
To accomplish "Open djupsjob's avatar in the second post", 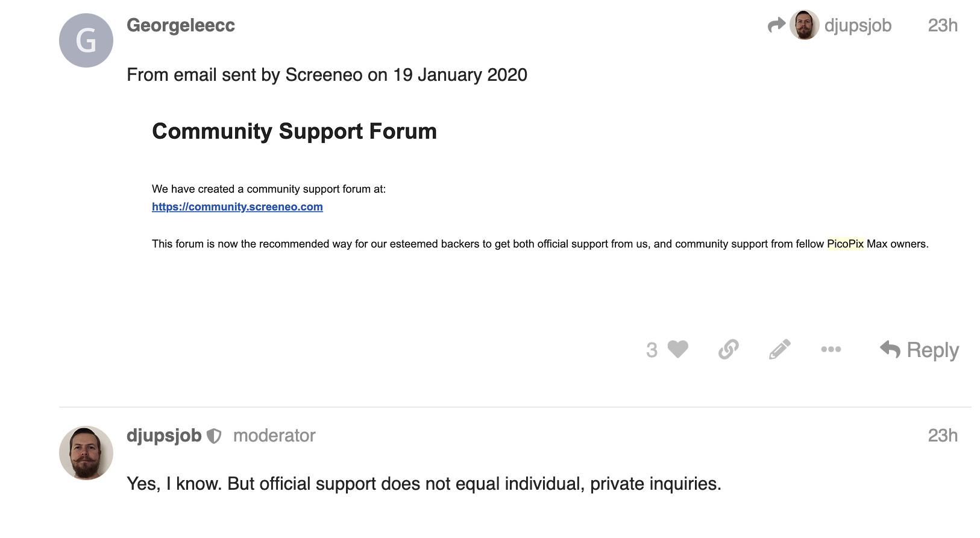I will click(x=86, y=453).
